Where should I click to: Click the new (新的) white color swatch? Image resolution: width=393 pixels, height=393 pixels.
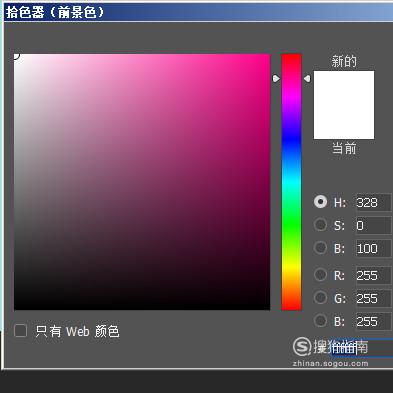click(x=344, y=88)
